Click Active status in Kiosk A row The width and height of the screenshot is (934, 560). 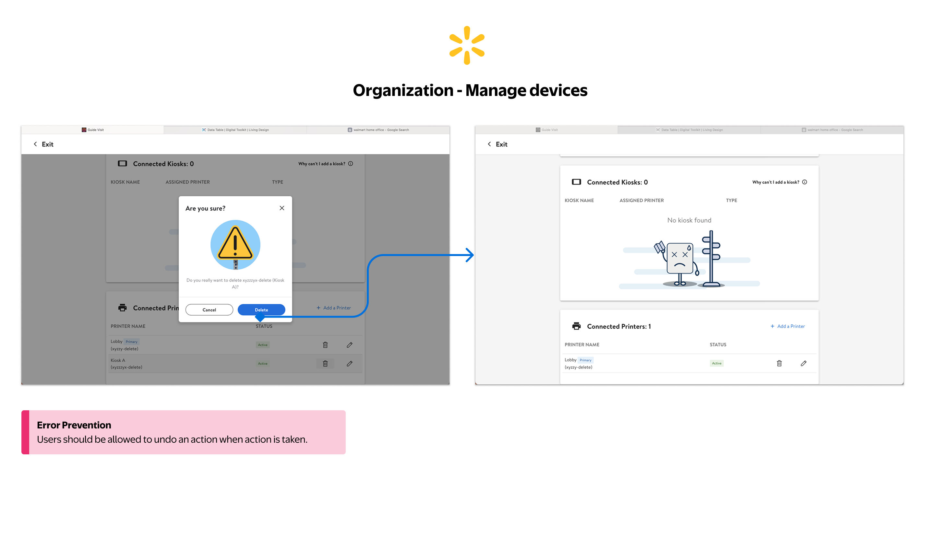[263, 363]
